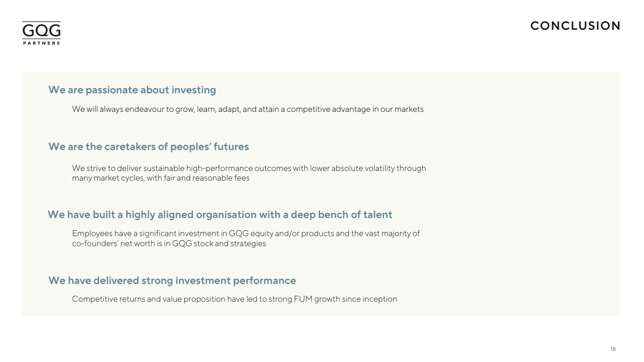The height and width of the screenshot is (362, 644).
Task: Click the CONCLUSION slide title
Action: pos(575,26)
